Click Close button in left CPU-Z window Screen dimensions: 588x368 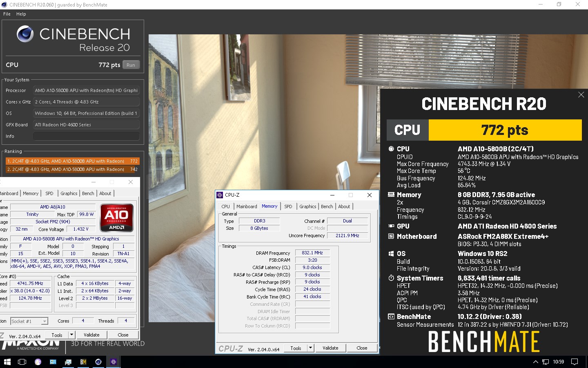pos(123,335)
